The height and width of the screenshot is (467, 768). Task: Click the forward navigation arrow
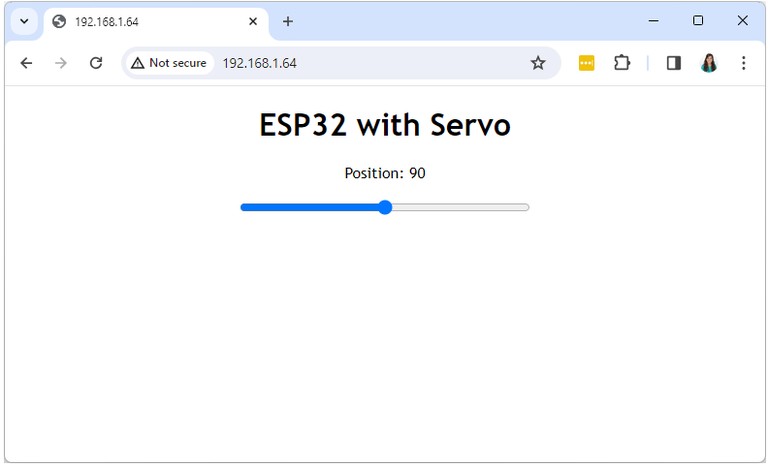pos(61,63)
